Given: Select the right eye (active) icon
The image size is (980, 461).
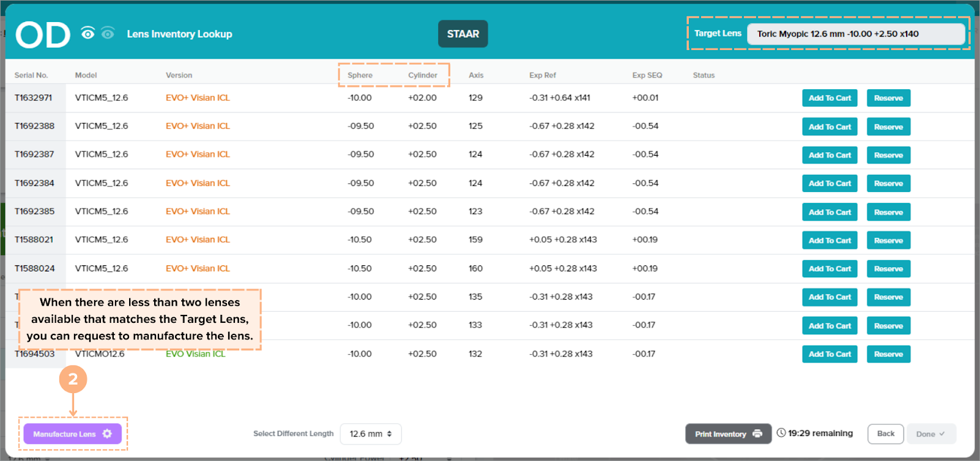Looking at the screenshot, I should [88, 33].
